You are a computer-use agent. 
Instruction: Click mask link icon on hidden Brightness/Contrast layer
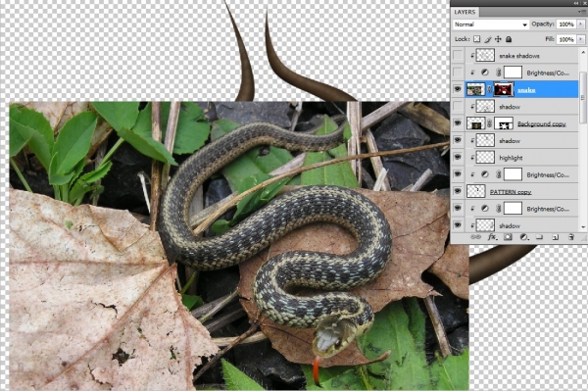[499, 73]
